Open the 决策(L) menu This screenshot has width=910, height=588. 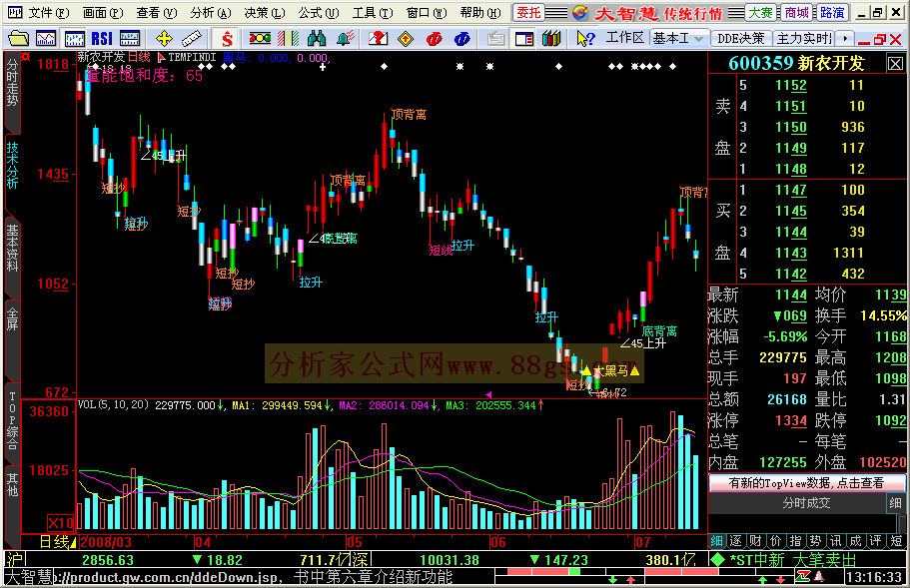264,13
